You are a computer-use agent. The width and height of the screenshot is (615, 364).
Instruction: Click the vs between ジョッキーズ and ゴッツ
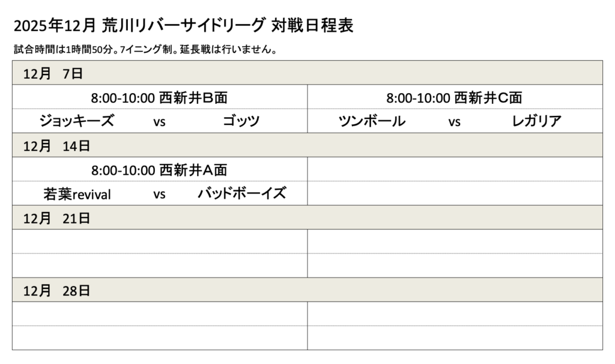click(159, 122)
